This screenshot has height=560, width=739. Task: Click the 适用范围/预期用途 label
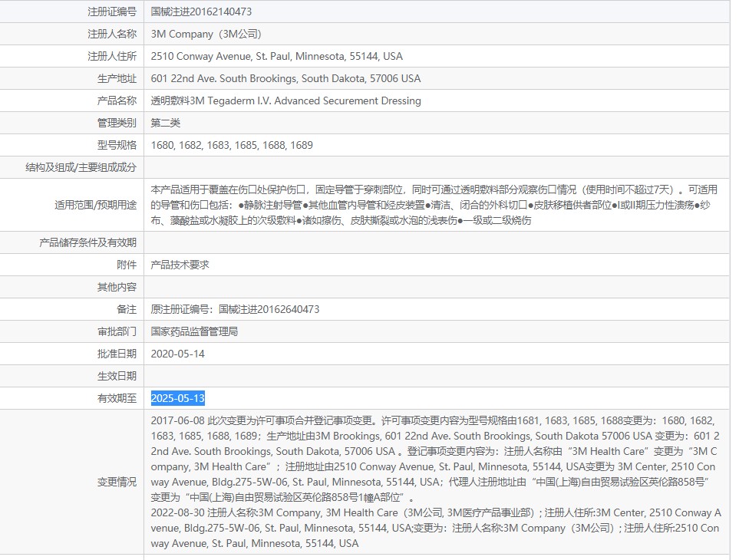[96, 205]
